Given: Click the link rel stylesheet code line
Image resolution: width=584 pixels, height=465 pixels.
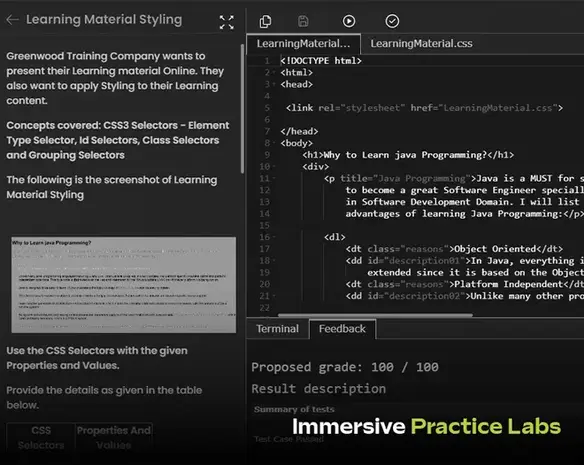Looking at the screenshot, I should click(424, 108).
